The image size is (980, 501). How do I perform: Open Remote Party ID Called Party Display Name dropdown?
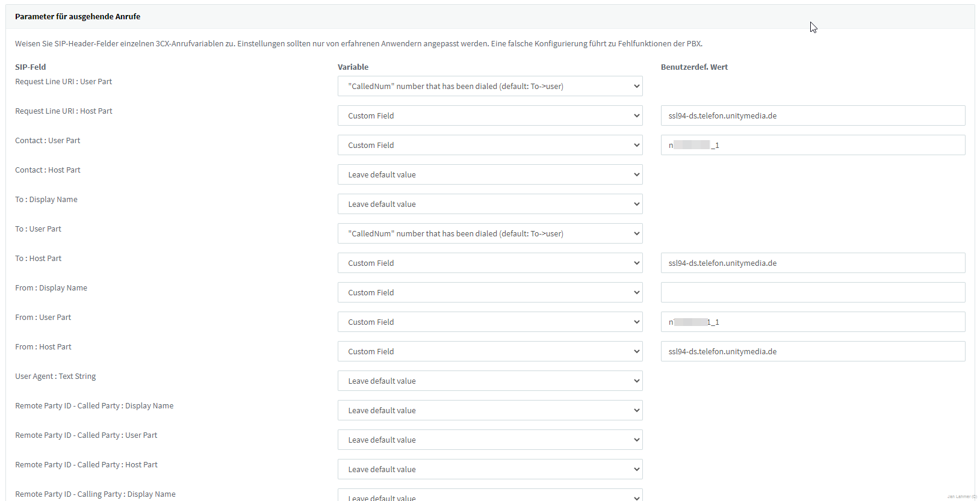click(x=489, y=410)
